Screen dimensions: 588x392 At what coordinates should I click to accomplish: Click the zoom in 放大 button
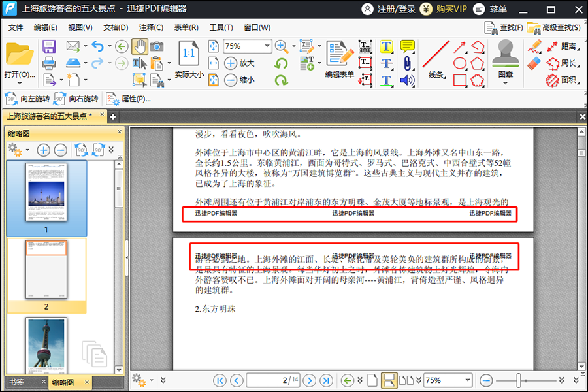tap(239, 63)
